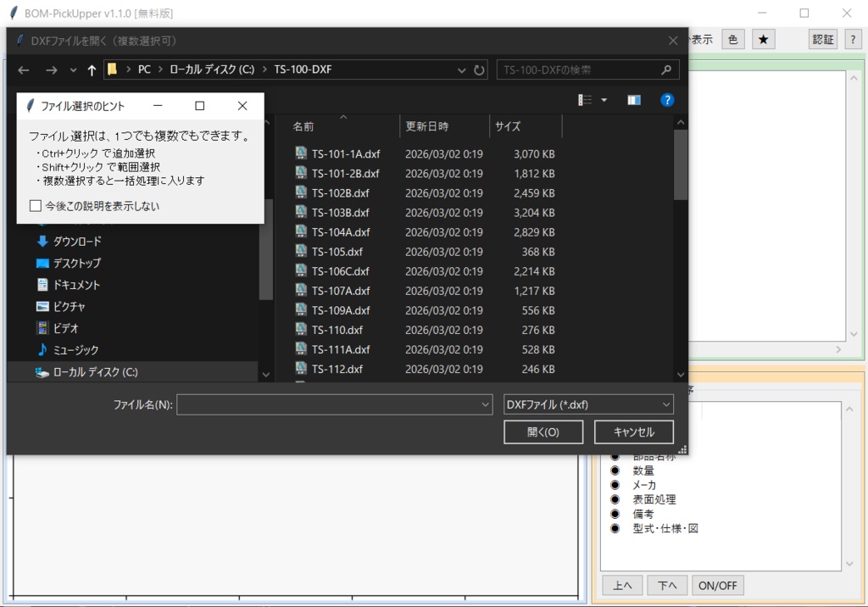Go up one folder level
The image size is (868, 607).
coord(92,70)
